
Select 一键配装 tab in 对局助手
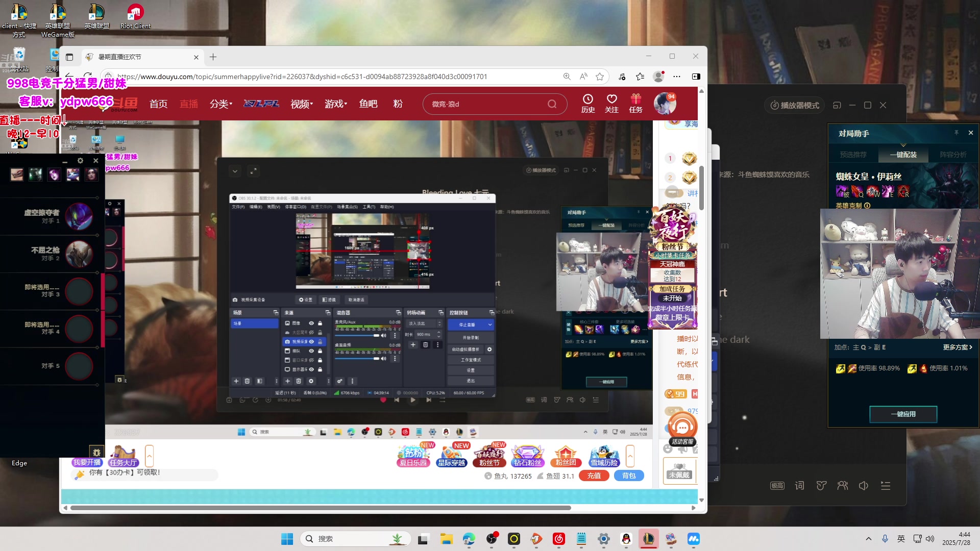(x=903, y=155)
